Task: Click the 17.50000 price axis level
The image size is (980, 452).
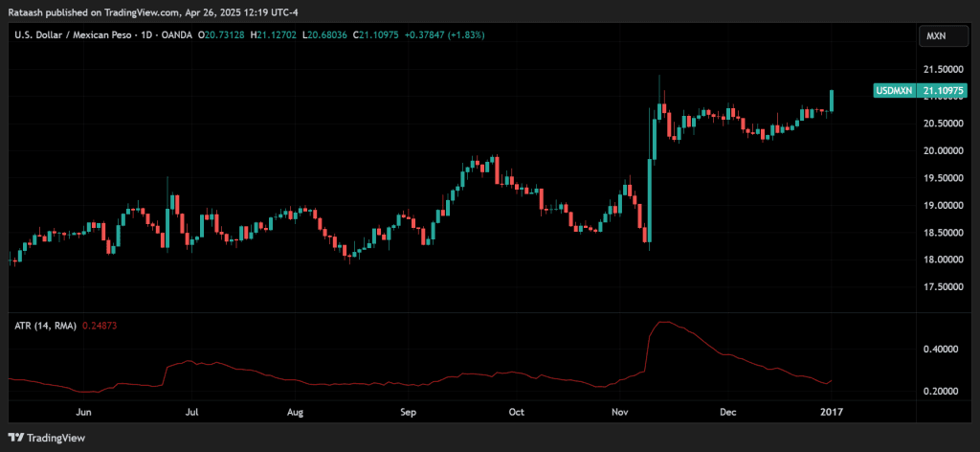Action: (x=942, y=287)
